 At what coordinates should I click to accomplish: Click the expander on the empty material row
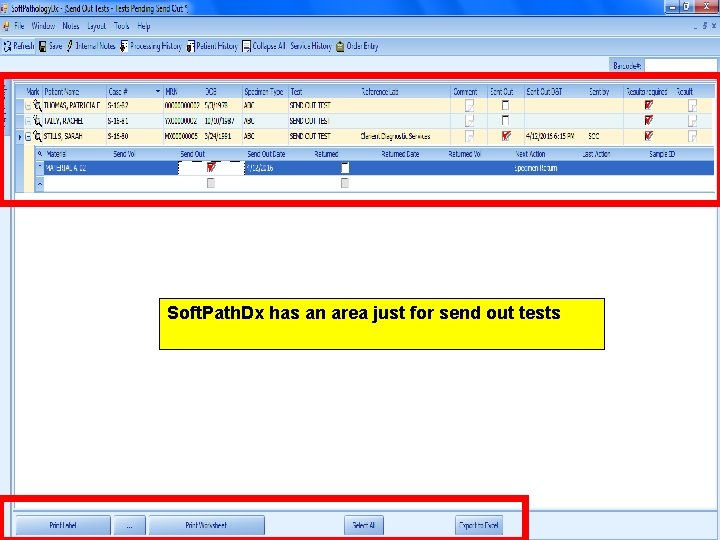[x=39, y=184]
